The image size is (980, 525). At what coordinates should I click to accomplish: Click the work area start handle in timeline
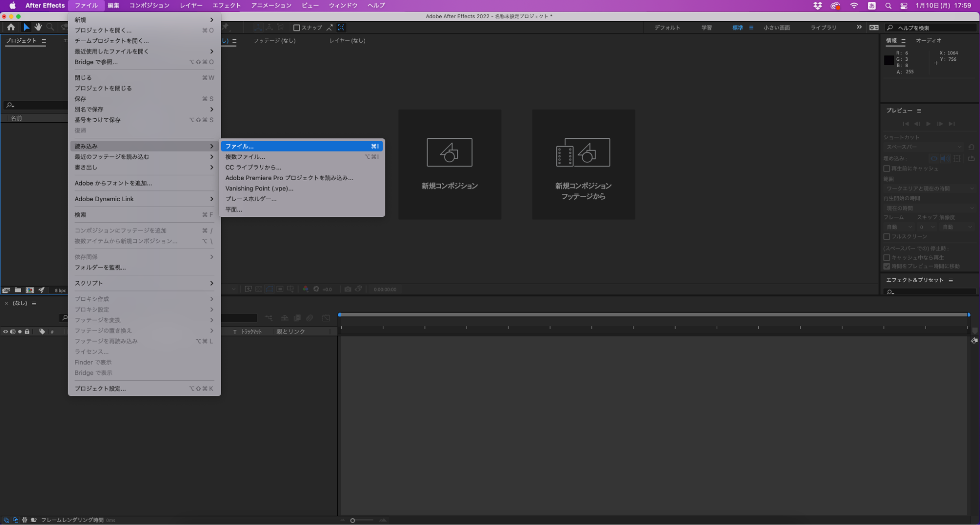(x=339, y=315)
